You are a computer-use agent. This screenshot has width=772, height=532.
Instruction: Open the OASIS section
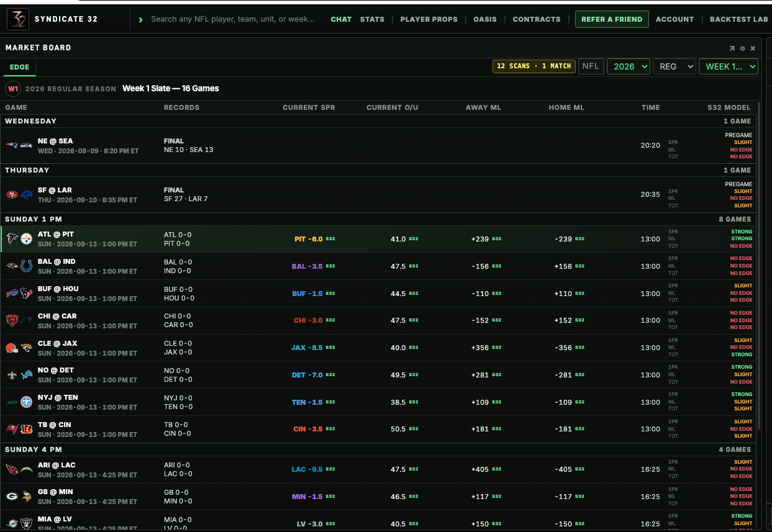(485, 19)
